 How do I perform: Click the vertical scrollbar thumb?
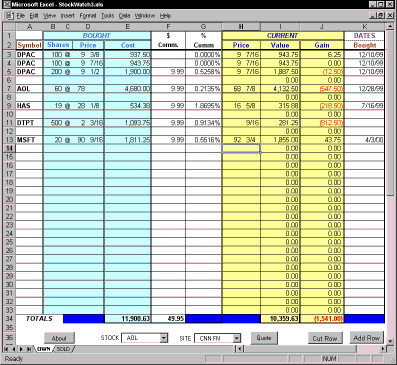click(x=390, y=113)
